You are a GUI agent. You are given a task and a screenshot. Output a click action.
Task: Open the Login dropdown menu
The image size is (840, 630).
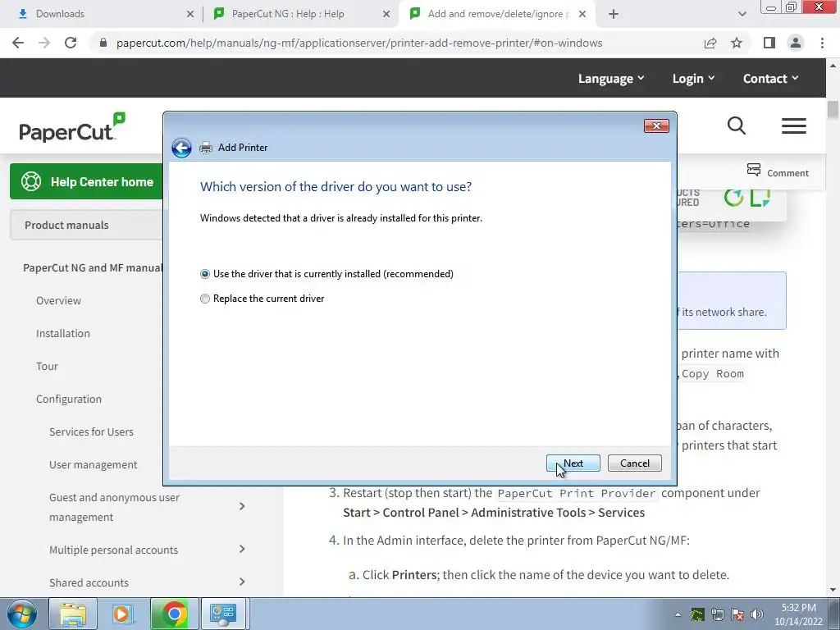pyautogui.click(x=694, y=79)
